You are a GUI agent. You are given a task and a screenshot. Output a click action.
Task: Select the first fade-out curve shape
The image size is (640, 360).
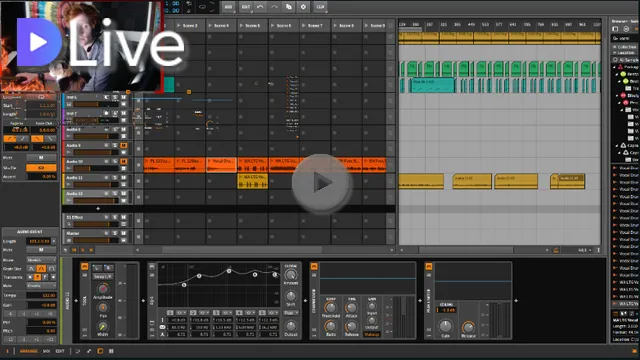point(37,139)
